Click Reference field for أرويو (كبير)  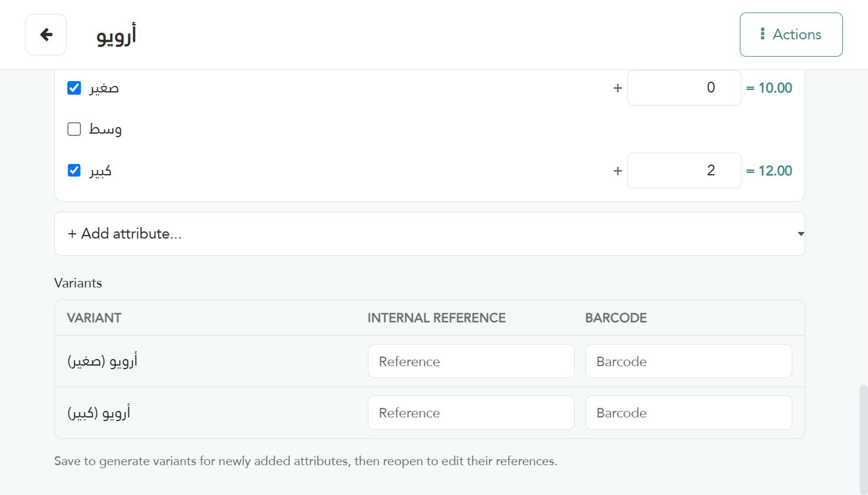click(x=471, y=413)
